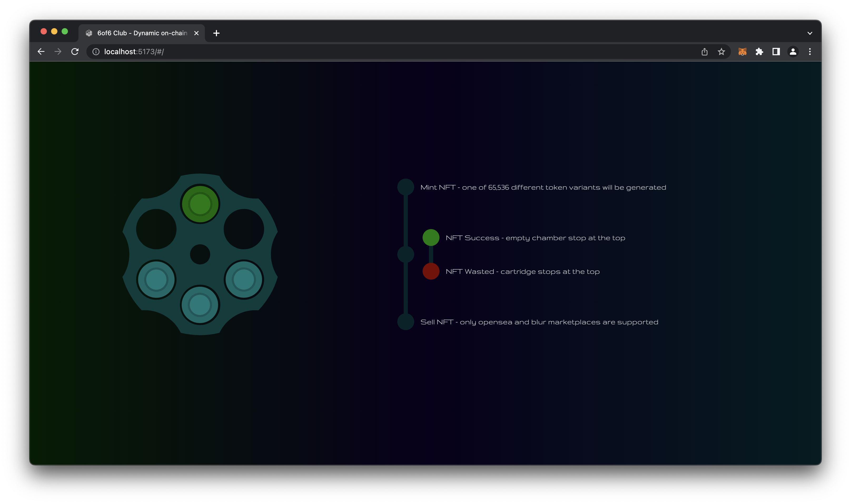Open a new tab with plus

click(216, 33)
